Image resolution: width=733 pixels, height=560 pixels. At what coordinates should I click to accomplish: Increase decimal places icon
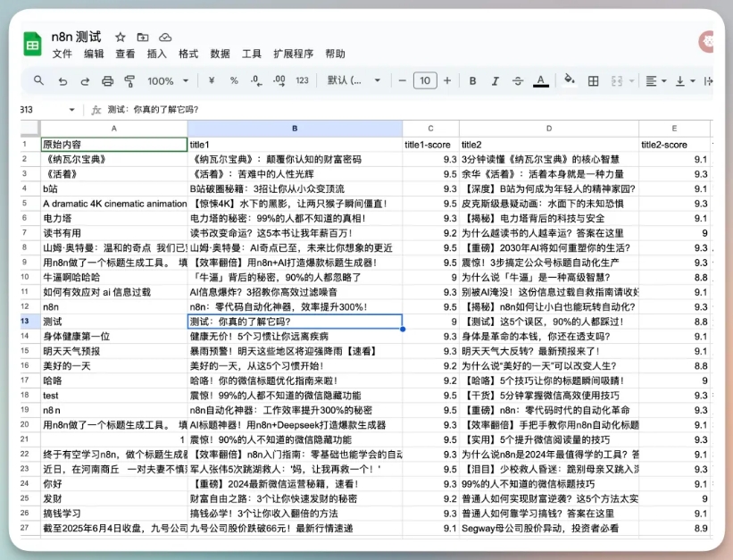click(x=279, y=80)
